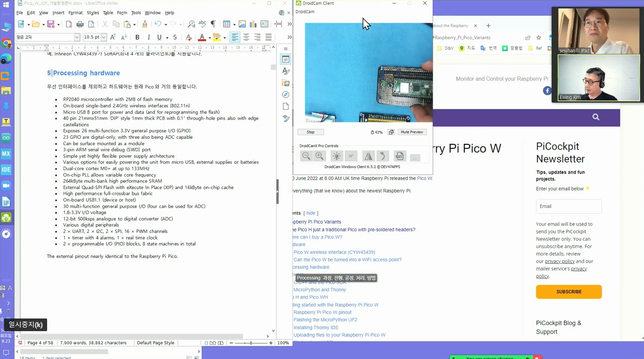Toggle formatting marks (pilcrow) display

pos(213,24)
